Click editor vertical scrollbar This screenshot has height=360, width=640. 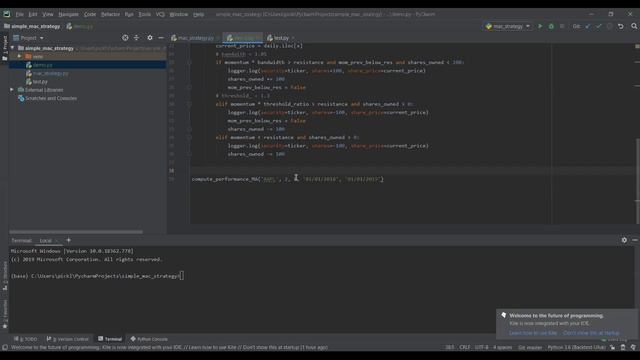point(638,180)
